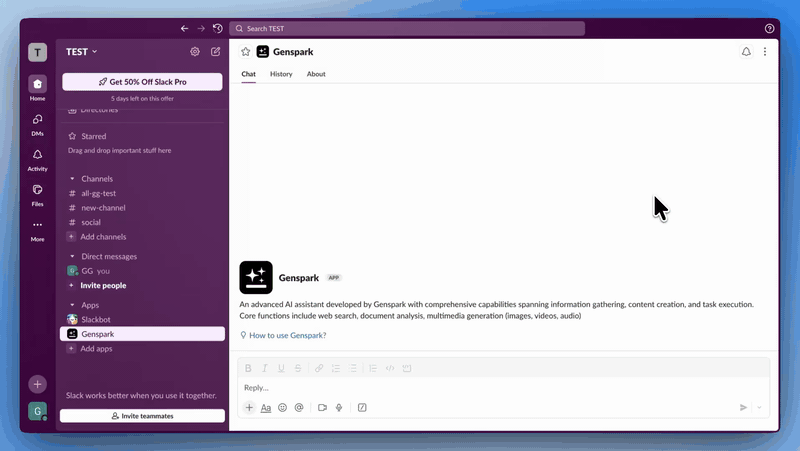The height and width of the screenshot is (451, 800).
Task: Open the send options dropdown arrow
Action: click(x=759, y=407)
